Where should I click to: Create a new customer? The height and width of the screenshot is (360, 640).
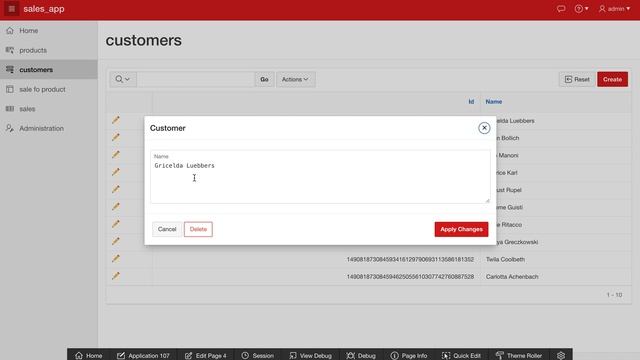coord(612,79)
